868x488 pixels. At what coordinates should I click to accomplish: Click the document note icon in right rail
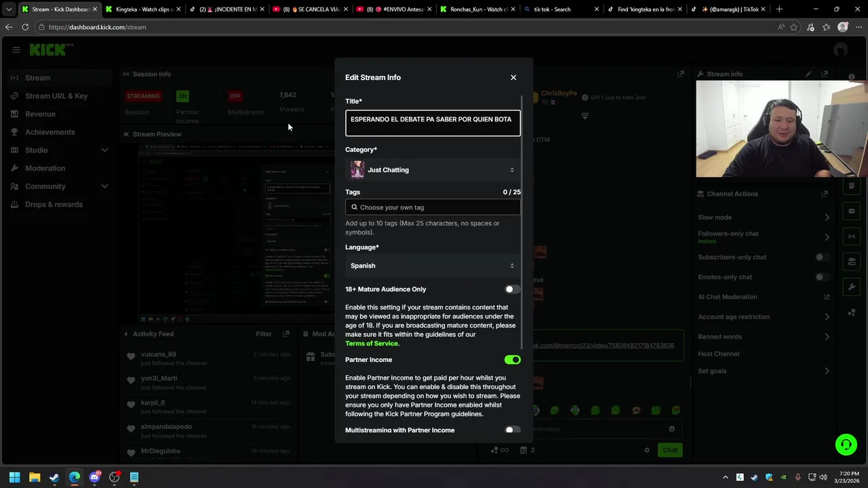852,186
